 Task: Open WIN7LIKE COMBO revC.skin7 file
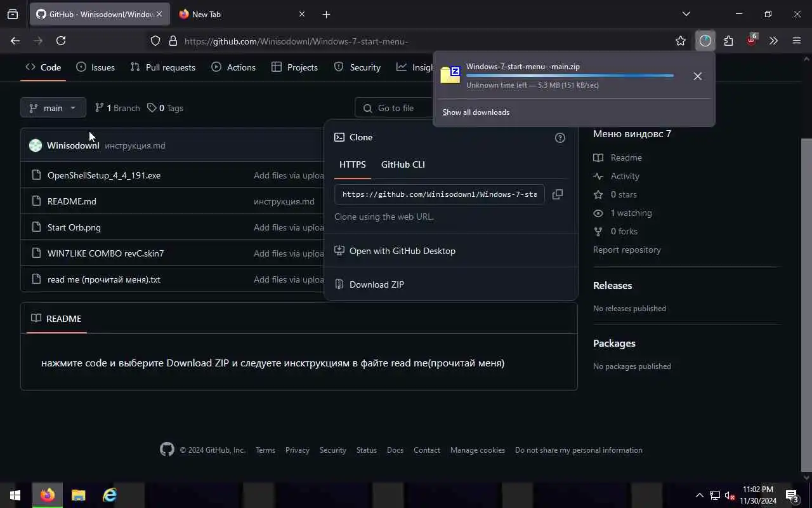106,253
